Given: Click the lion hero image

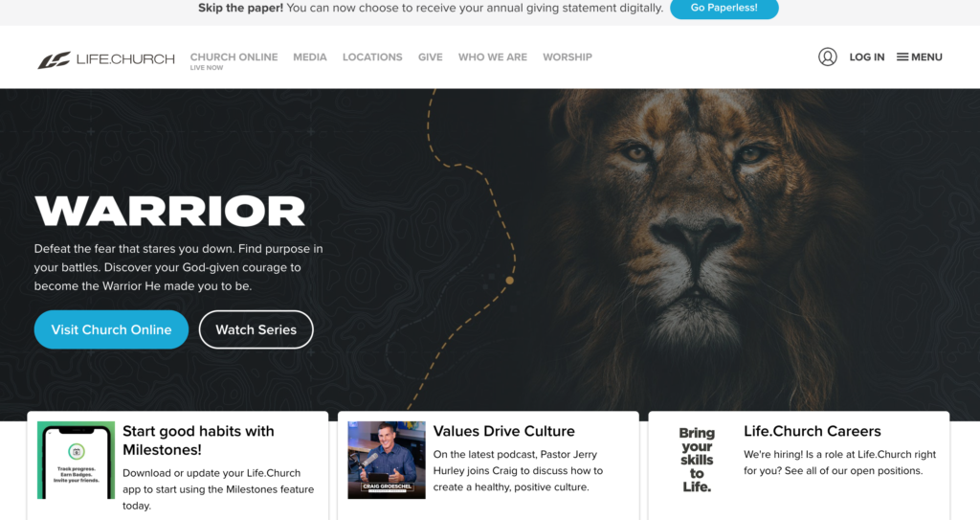Looking at the screenshot, I should pos(706,250).
